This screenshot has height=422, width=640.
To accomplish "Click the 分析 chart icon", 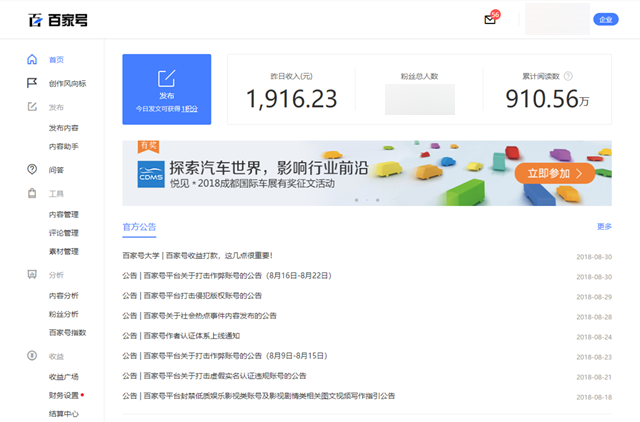I will pos(32,274).
